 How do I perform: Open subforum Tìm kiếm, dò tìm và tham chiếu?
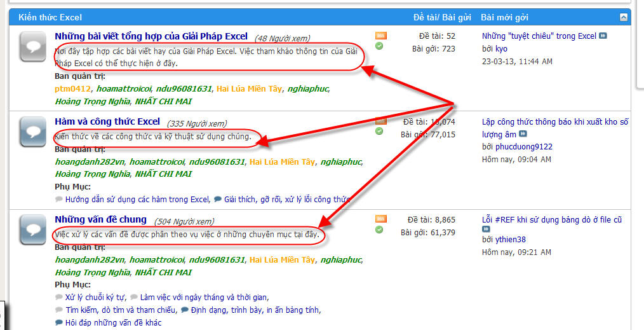(121, 310)
